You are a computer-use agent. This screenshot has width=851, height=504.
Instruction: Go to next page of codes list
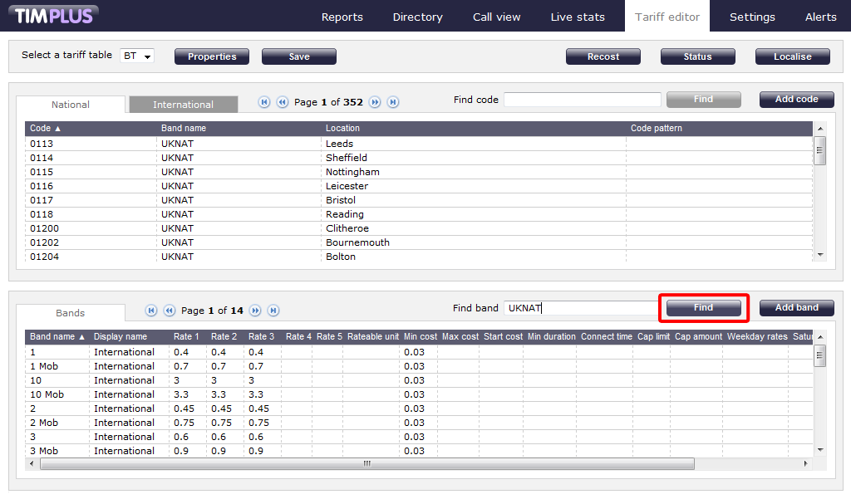coord(375,102)
